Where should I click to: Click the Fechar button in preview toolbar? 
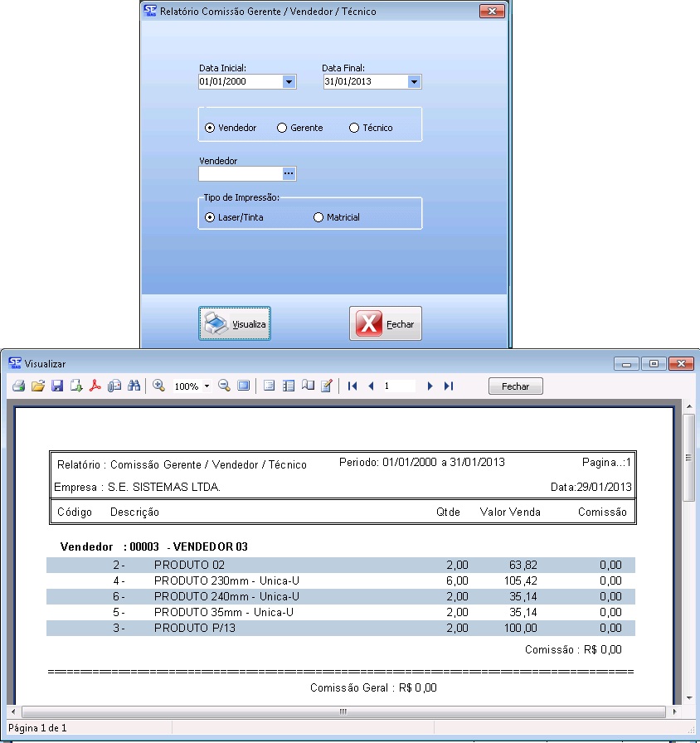pos(515,386)
